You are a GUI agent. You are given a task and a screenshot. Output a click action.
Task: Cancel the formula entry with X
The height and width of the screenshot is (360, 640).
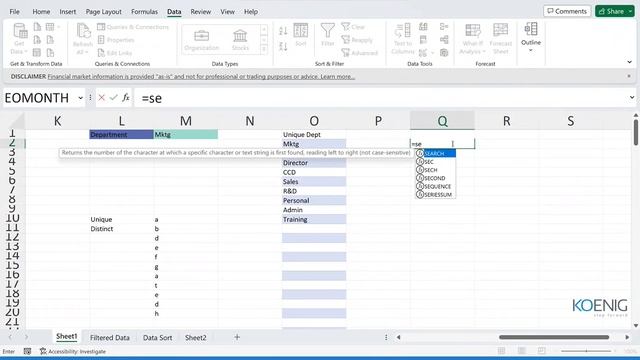102,98
